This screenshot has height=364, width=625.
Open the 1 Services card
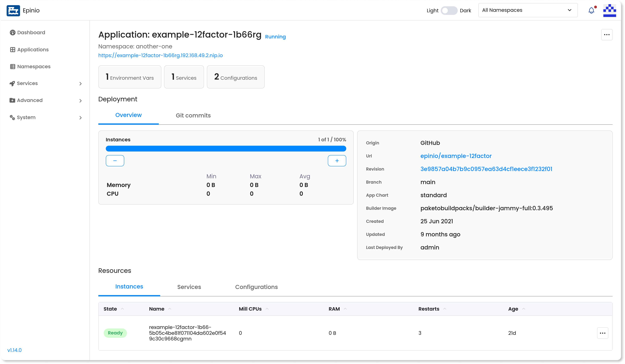[184, 77]
